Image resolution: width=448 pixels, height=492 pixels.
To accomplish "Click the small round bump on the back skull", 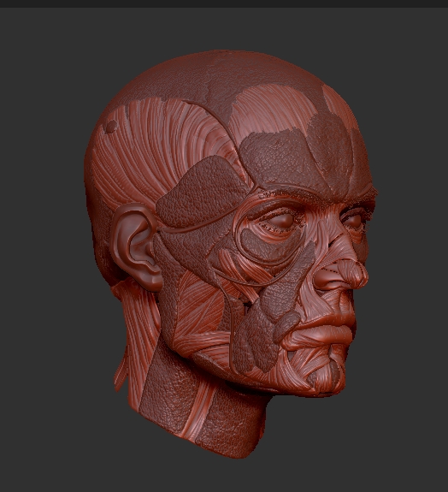I will pos(111,127).
